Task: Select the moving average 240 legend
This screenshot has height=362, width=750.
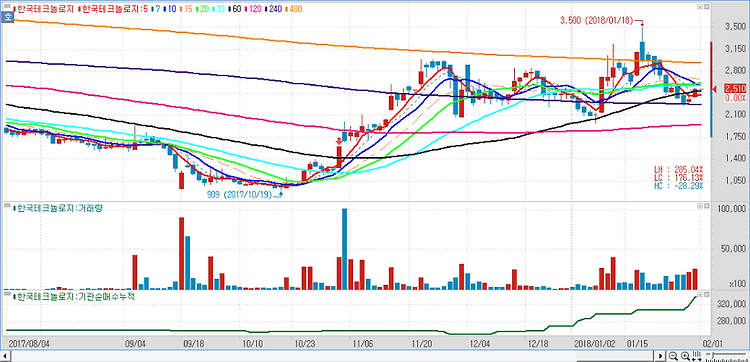Action: [273, 8]
